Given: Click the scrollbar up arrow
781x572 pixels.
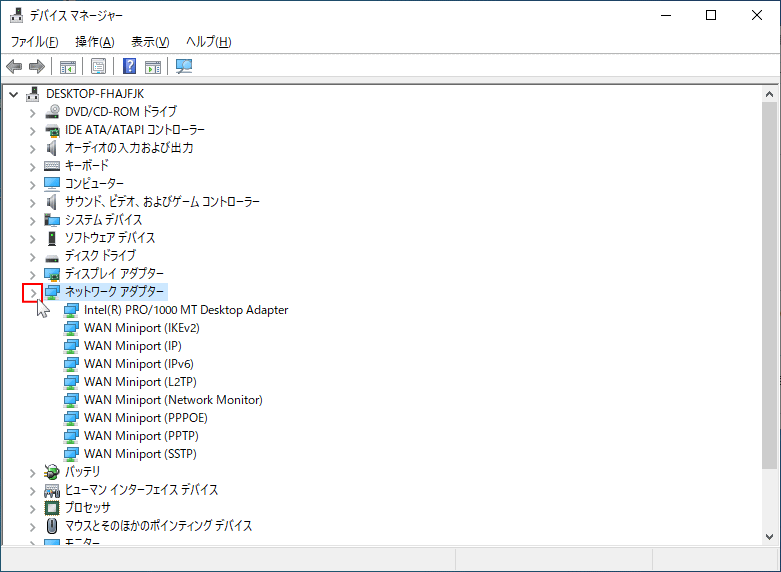Looking at the screenshot, I should (x=770, y=94).
